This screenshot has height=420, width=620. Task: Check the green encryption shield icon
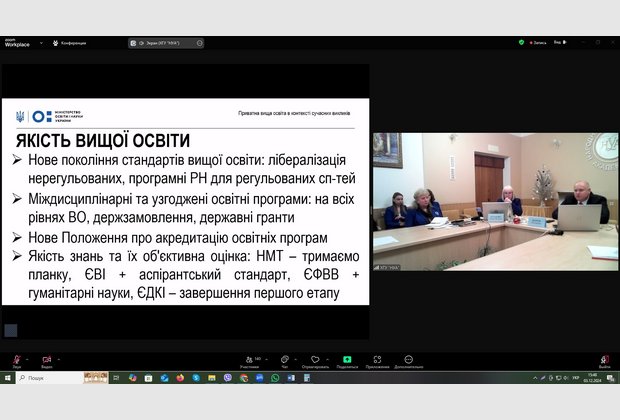point(521,42)
